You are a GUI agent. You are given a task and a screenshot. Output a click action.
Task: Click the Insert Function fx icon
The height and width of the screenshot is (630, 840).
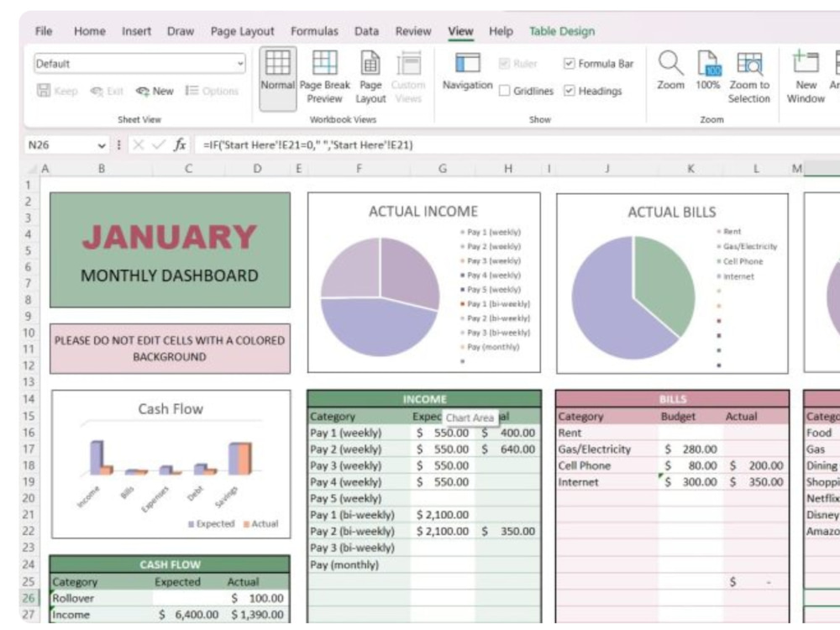click(x=180, y=144)
